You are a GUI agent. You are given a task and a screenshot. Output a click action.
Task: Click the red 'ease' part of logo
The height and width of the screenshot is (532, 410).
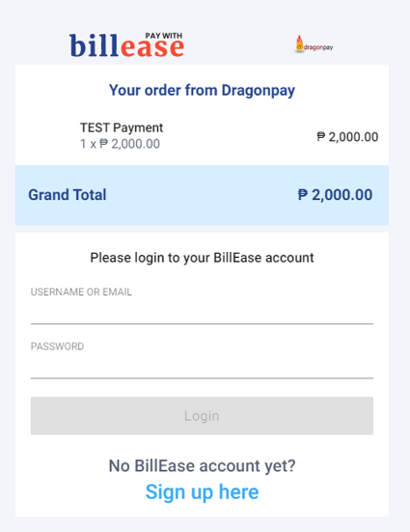152,47
